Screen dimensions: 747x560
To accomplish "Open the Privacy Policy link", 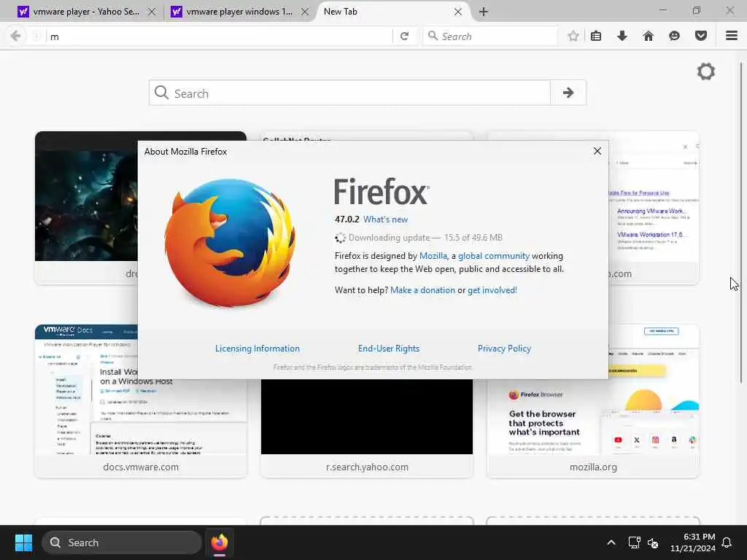I will 504,349.
